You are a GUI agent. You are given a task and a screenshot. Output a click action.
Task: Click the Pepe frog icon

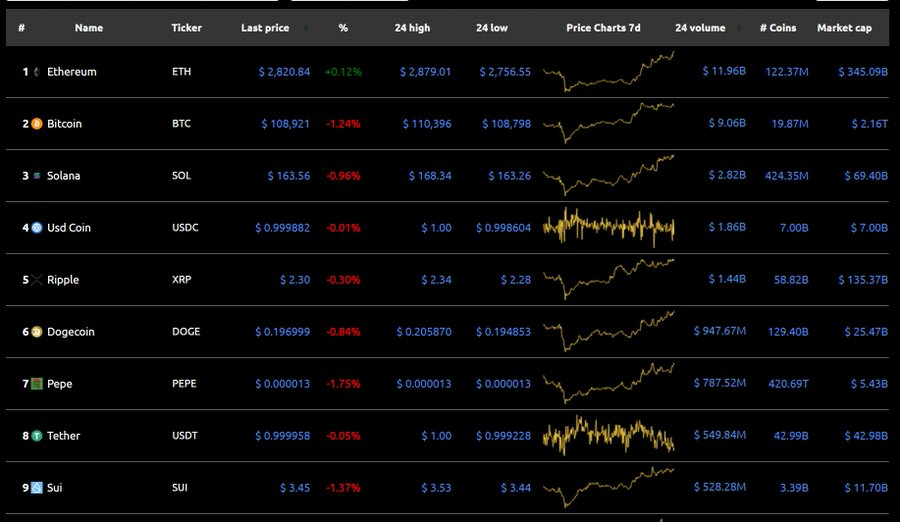click(x=37, y=384)
